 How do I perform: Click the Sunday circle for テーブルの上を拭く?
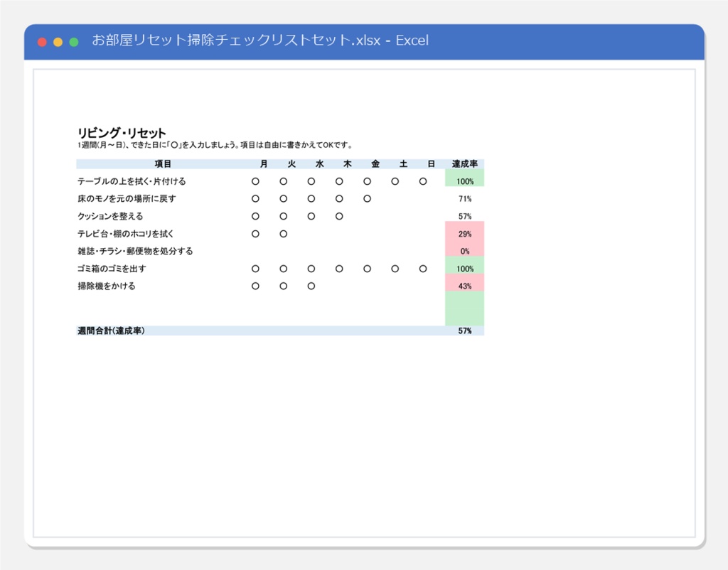coord(423,181)
